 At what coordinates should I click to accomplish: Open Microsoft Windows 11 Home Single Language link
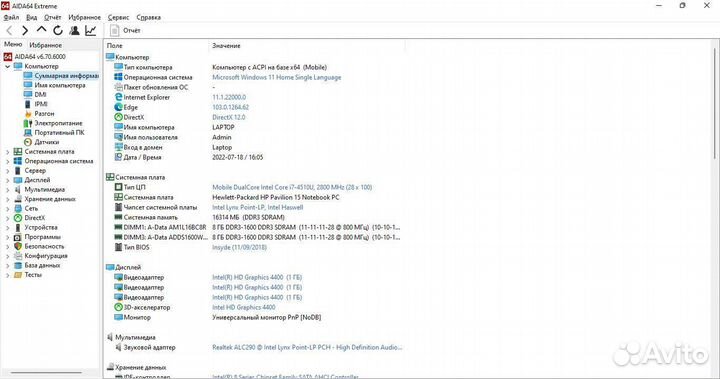click(276, 77)
